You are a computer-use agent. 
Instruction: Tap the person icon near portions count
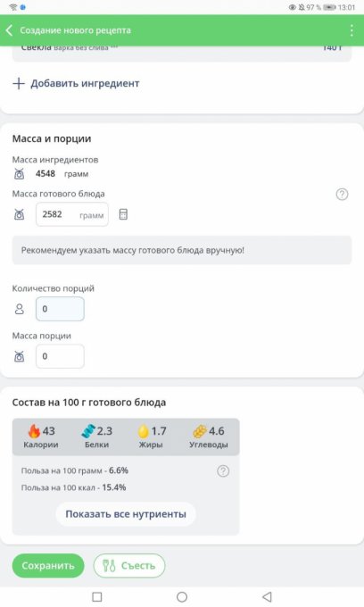point(20,309)
